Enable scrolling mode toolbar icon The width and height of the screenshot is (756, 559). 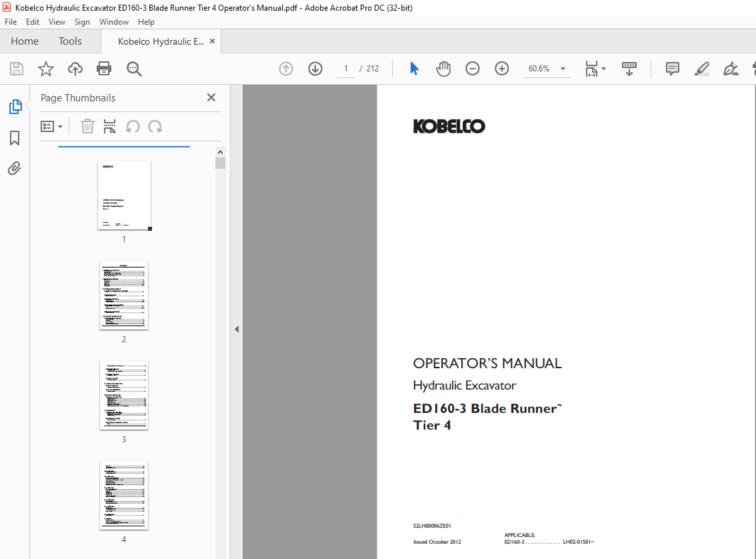(629, 69)
